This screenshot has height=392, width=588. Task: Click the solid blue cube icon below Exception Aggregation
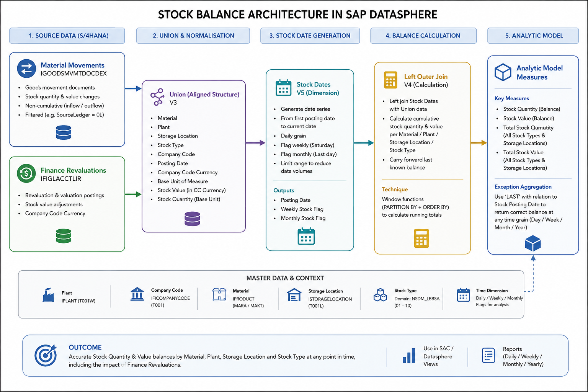click(533, 243)
